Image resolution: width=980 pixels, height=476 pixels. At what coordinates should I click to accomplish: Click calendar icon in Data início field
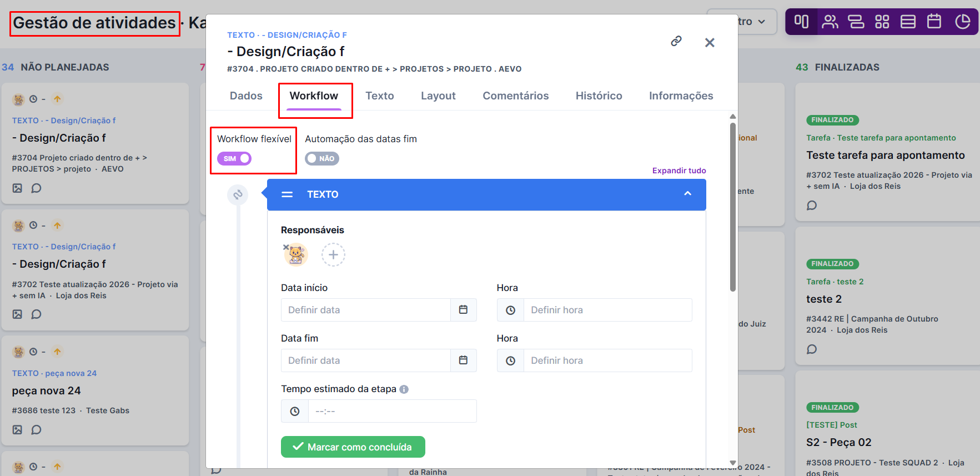pos(463,310)
